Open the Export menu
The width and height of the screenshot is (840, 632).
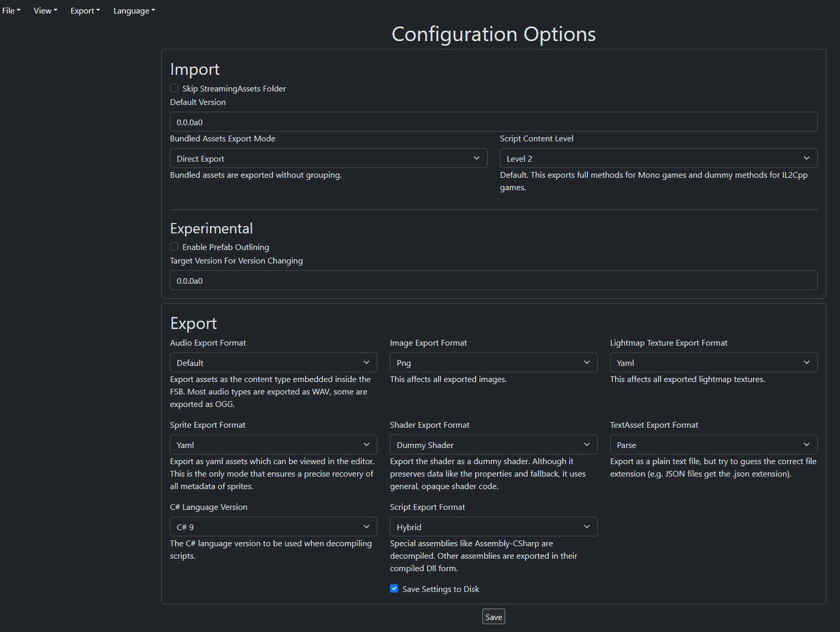tap(85, 10)
